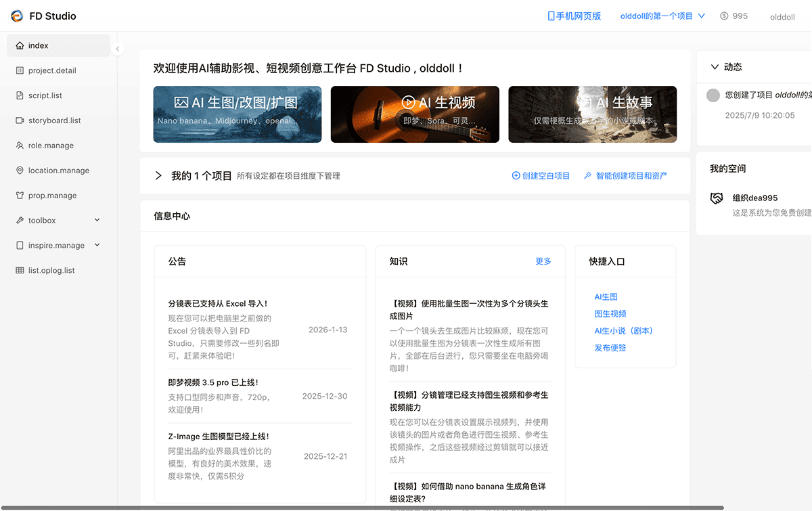Image resolution: width=812 pixels, height=511 pixels.
Task: Expand the inspire.manage submenu
Action: tap(97, 245)
